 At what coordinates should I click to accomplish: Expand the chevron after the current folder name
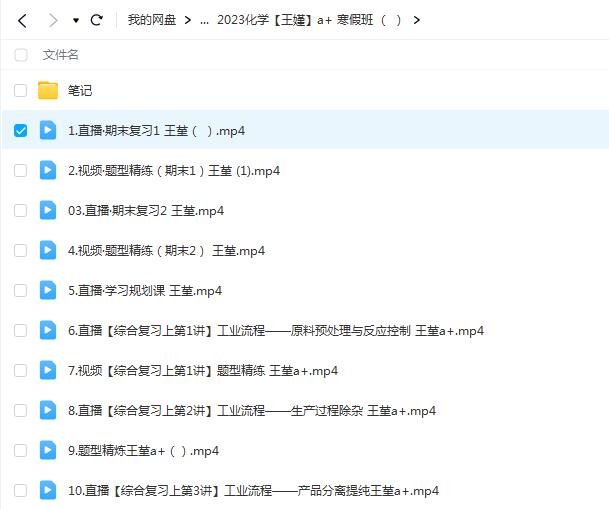click(416, 20)
